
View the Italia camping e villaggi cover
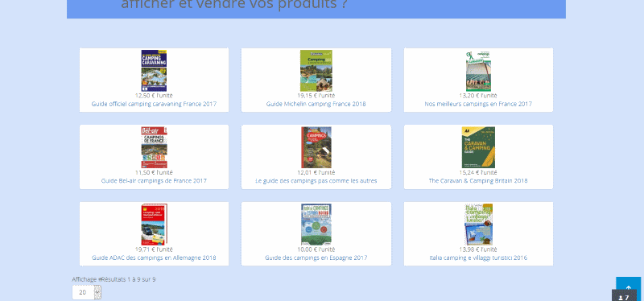[x=478, y=225]
